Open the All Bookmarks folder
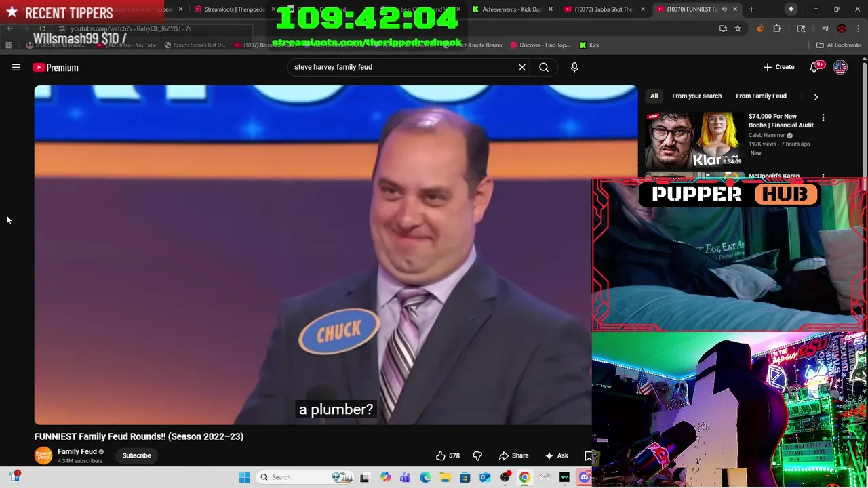 click(x=839, y=45)
